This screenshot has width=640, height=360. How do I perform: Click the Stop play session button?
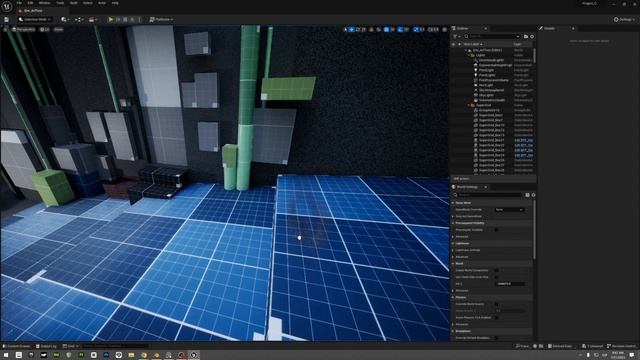[x=125, y=20]
